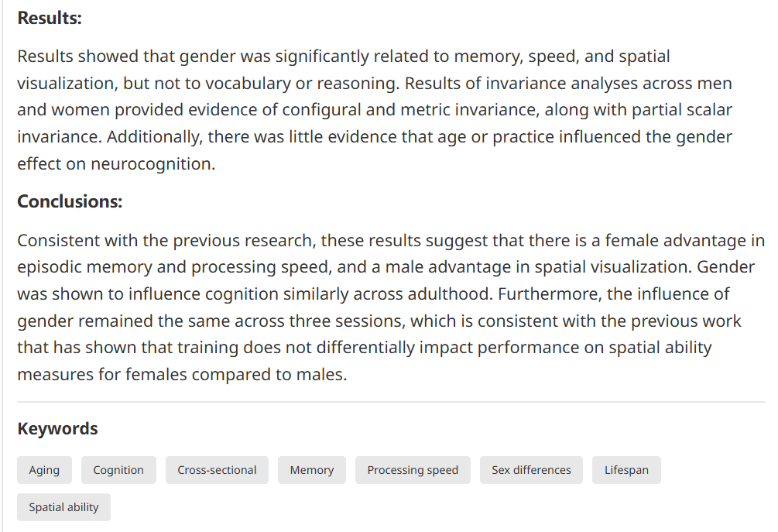Click the Results section heading

click(x=50, y=18)
